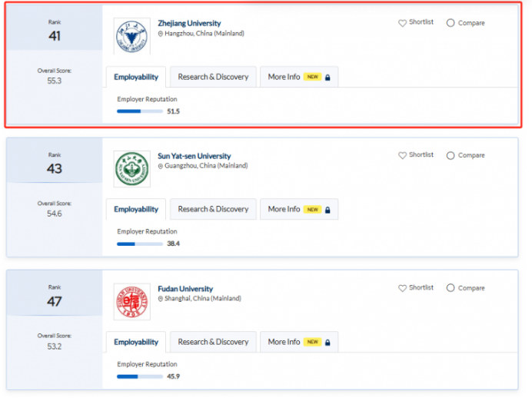The width and height of the screenshot is (532, 404).
Task: Click the overall score 55.3
Action: pyautogui.click(x=55, y=81)
